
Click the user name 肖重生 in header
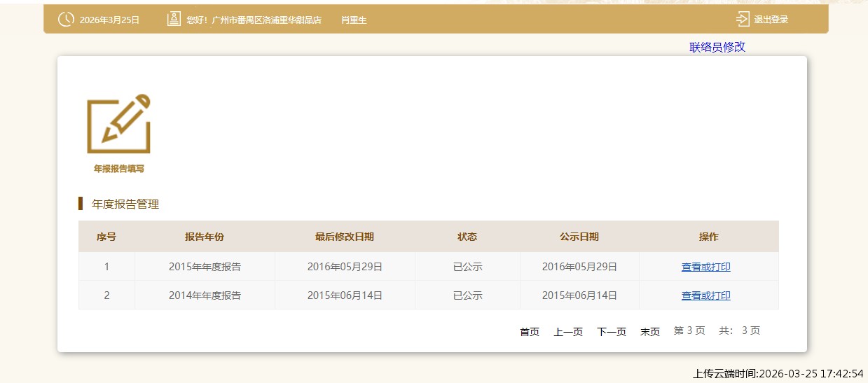point(354,20)
